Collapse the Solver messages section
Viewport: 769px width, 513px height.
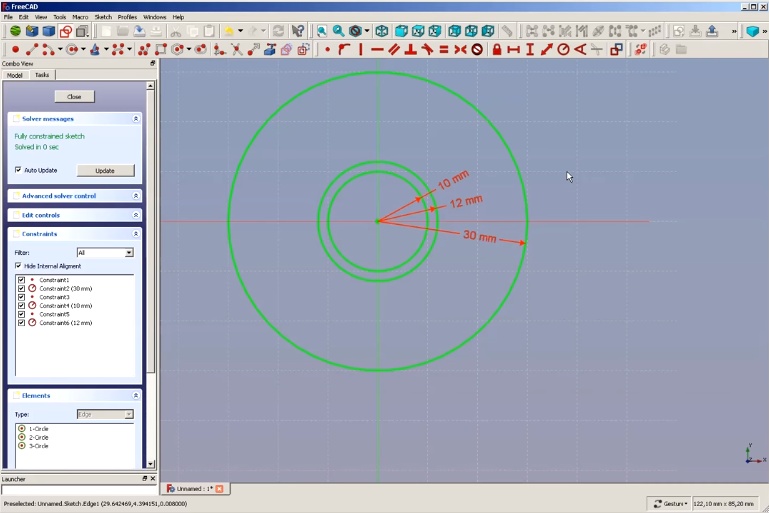point(136,119)
